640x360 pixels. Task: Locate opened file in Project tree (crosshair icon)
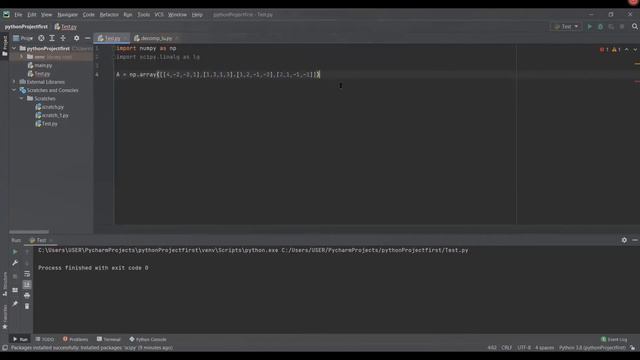point(41,38)
